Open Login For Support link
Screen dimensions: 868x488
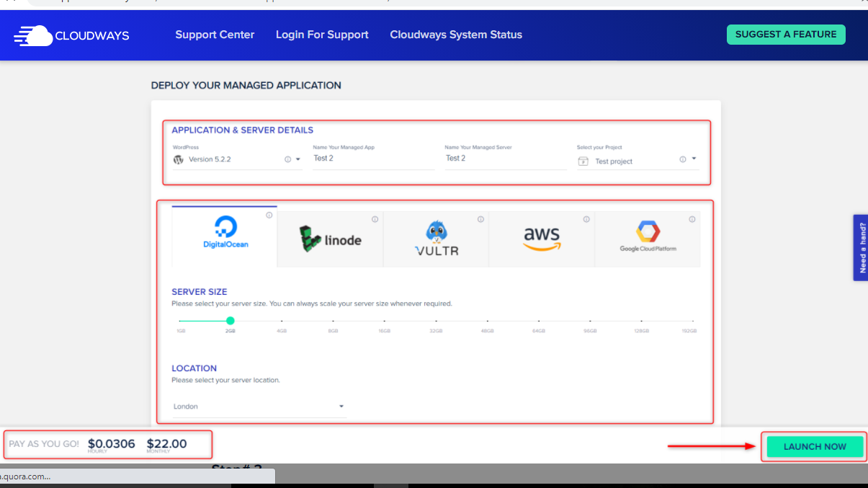coord(322,35)
